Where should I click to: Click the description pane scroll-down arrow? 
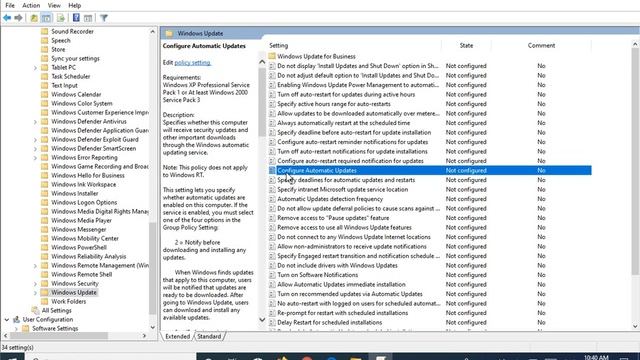coord(262,320)
